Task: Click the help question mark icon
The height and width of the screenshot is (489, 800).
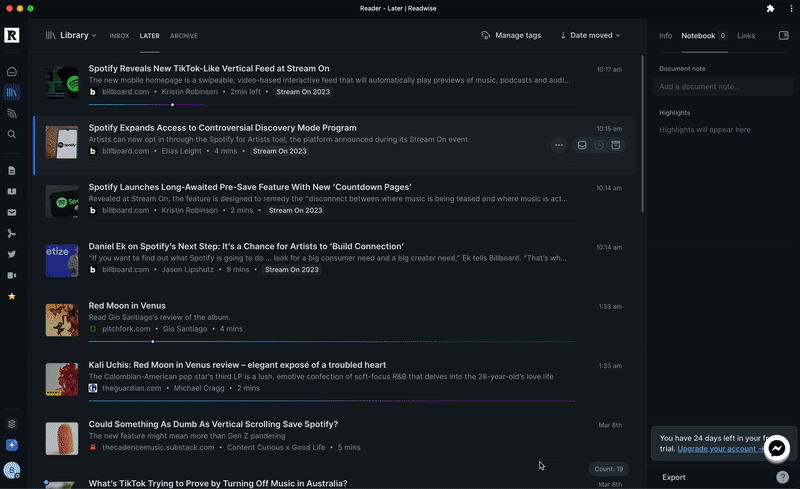Action: 782,477
